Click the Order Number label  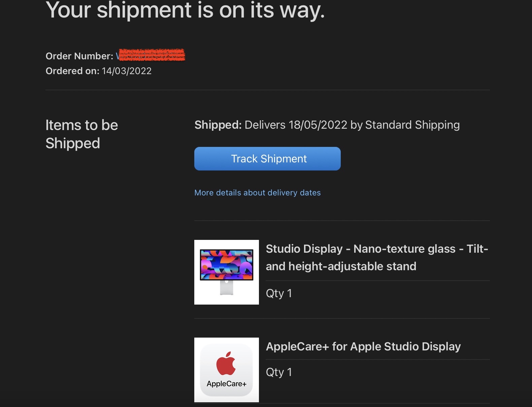(x=79, y=56)
